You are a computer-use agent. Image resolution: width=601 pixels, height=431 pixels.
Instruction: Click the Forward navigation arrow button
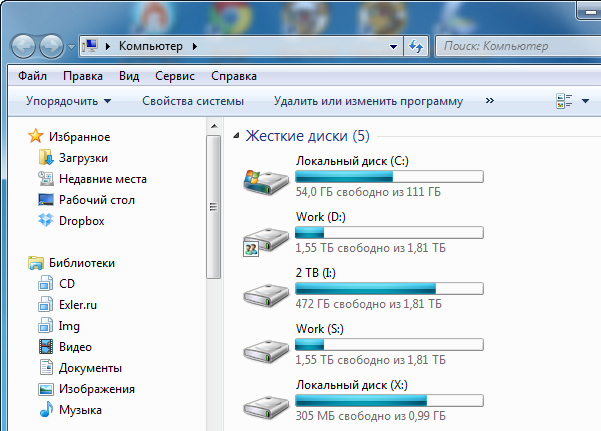(51, 46)
